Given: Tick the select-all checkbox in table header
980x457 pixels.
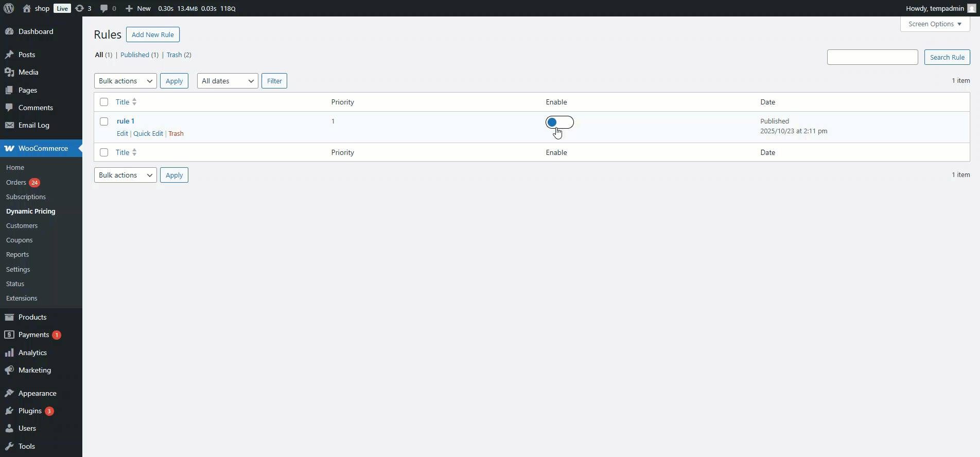Looking at the screenshot, I should pyautogui.click(x=104, y=102).
